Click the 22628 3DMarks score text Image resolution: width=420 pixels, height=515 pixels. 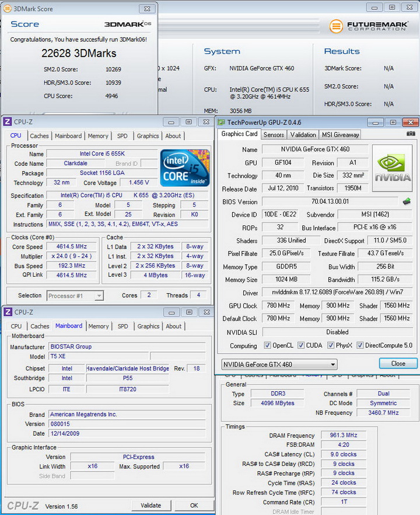(79, 53)
